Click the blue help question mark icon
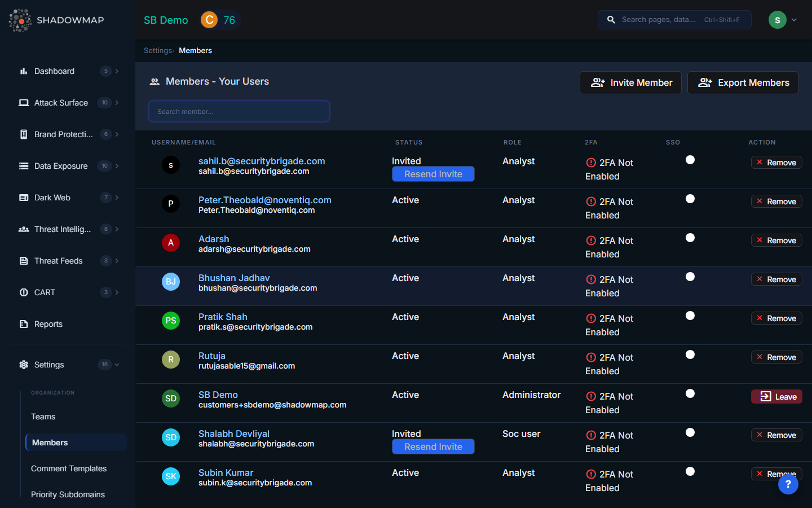 [x=788, y=484]
